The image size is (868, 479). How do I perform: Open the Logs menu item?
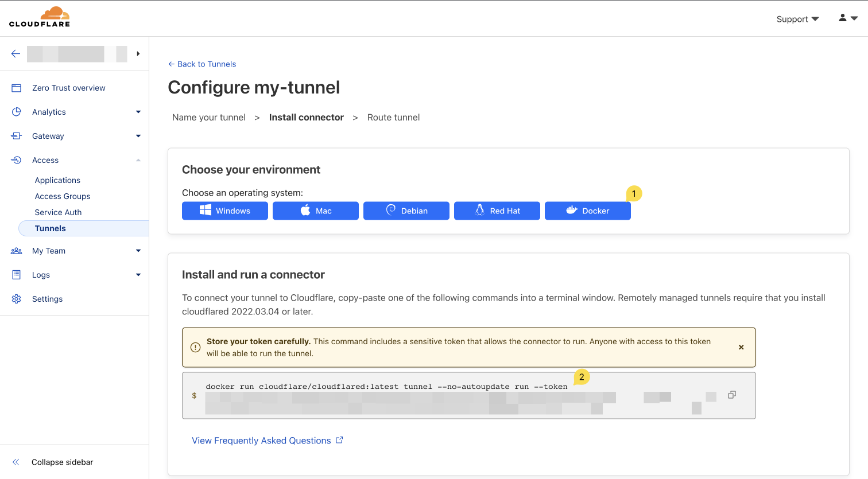(41, 275)
